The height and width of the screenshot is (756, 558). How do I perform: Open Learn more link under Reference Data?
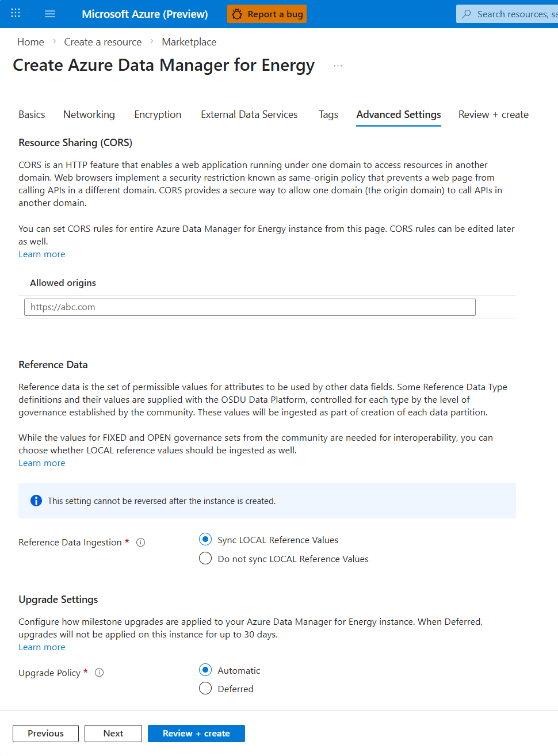coord(42,463)
